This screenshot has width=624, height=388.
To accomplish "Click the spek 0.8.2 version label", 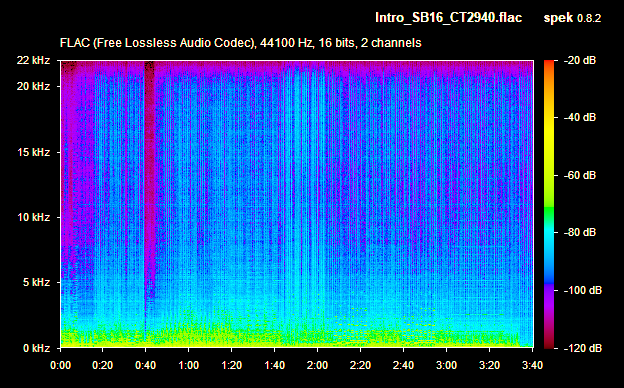I will (572, 18).
